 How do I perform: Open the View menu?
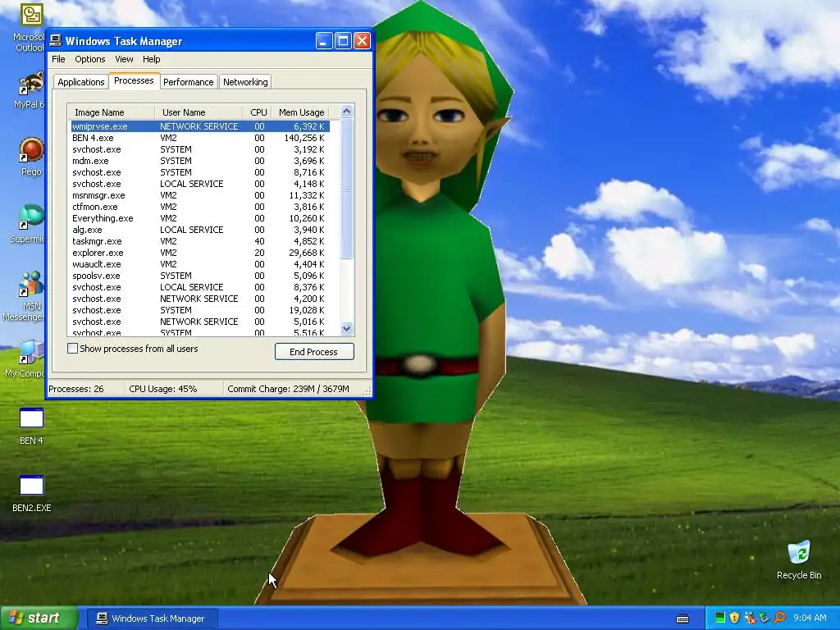124,59
